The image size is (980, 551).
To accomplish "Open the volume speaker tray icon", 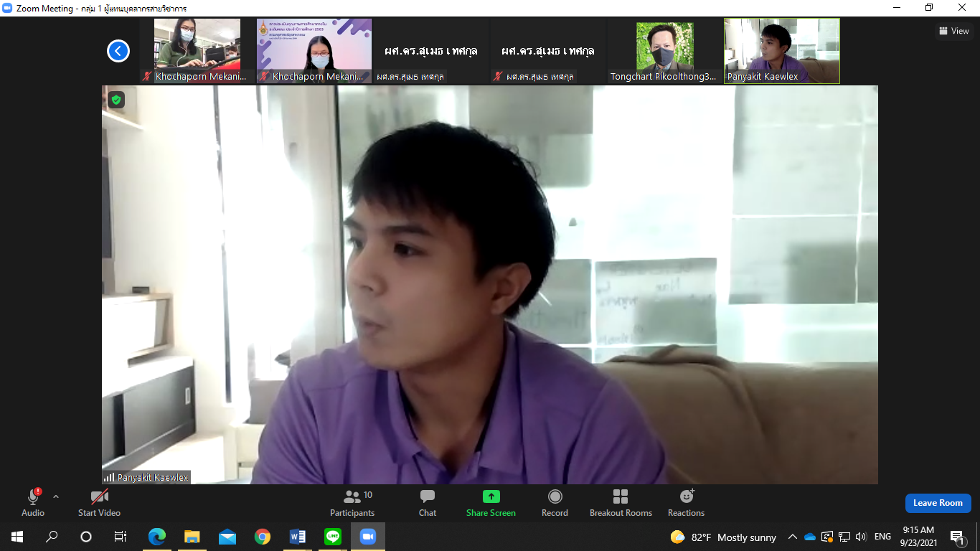I will click(x=861, y=537).
